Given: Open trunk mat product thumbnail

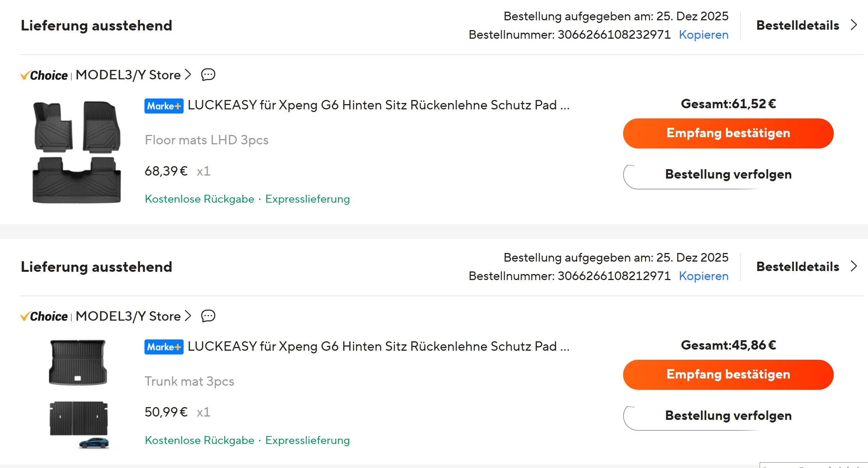Looking at the screenshot, I should coord(78,393).
